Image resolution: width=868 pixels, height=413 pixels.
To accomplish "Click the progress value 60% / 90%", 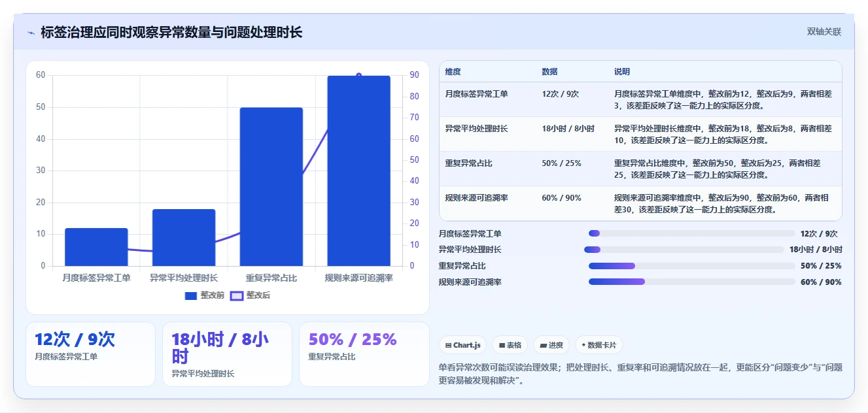I will (821, 282).
